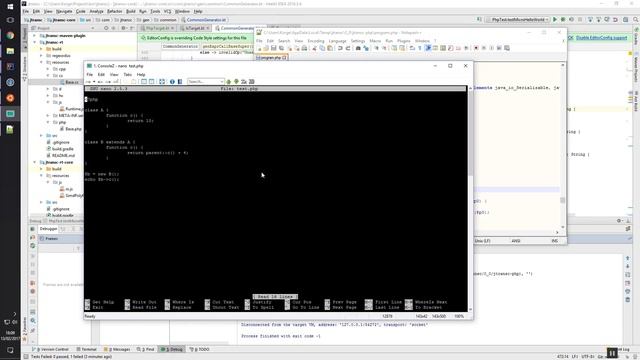
Task: Open the Encoding menu in Notepad++
Action: 316,41
